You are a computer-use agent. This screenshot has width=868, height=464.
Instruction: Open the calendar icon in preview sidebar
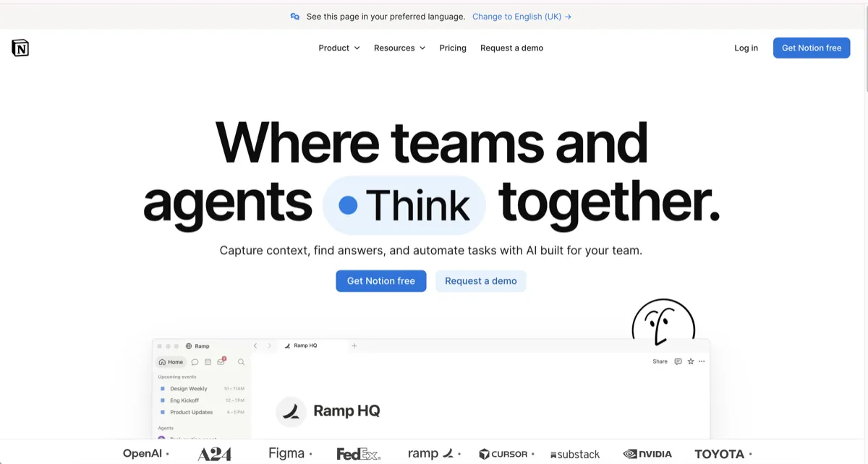click(x=208, y=362)
